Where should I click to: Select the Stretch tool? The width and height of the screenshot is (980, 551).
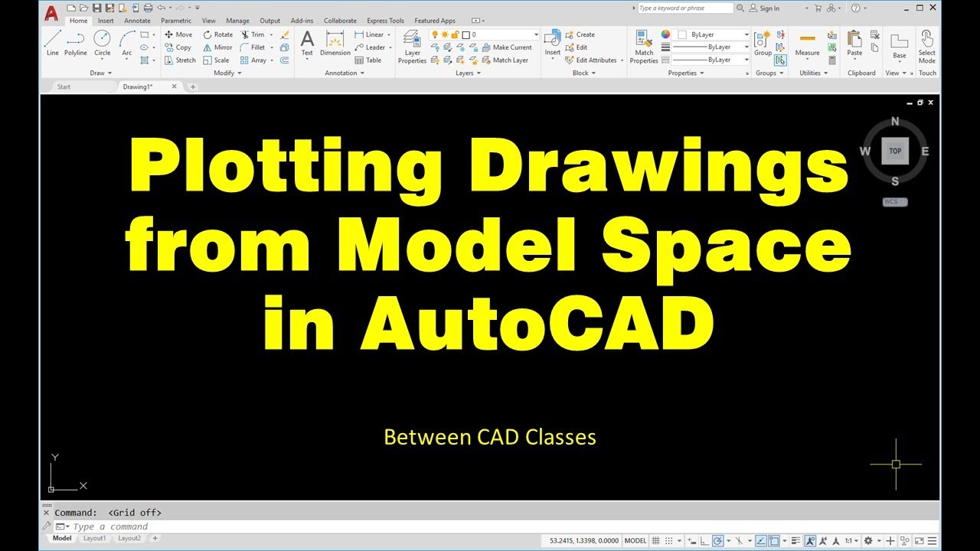click(180, 60)
